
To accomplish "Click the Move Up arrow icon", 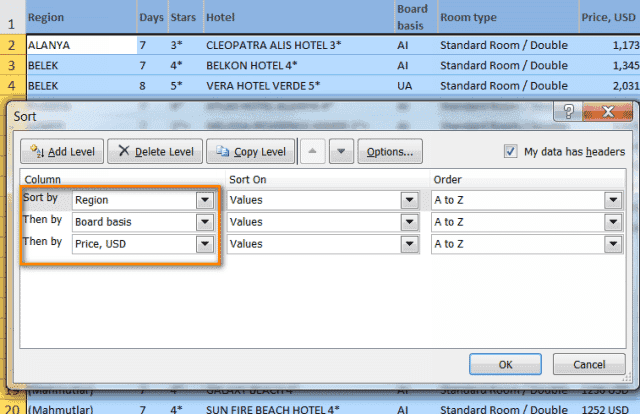I will pyautogui.click(x=312, y=152).
